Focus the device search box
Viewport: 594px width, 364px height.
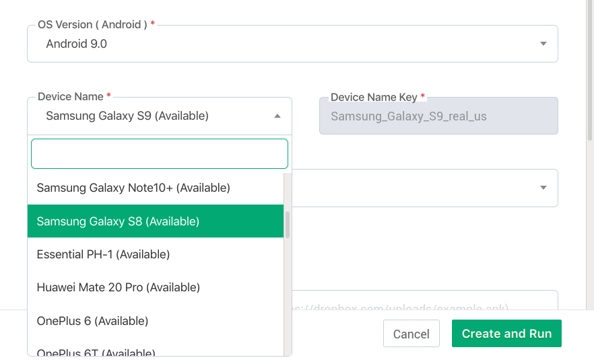pyautogui.click(x=160, y=154)
